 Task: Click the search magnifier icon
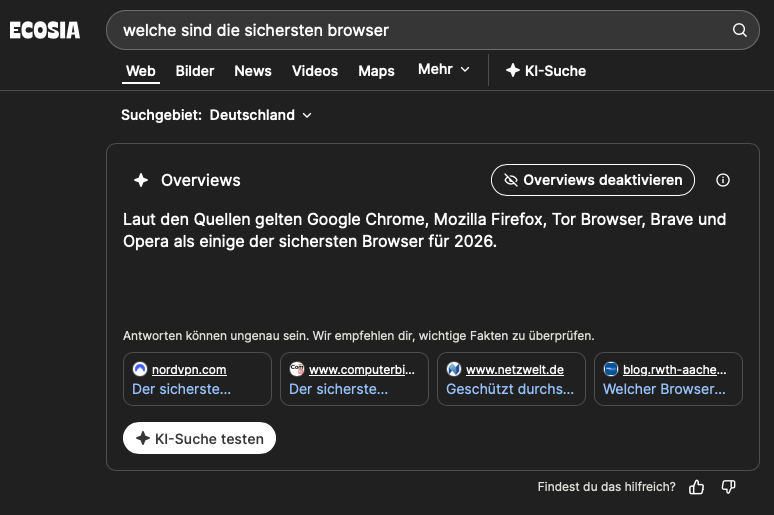(x=740, y=30)
